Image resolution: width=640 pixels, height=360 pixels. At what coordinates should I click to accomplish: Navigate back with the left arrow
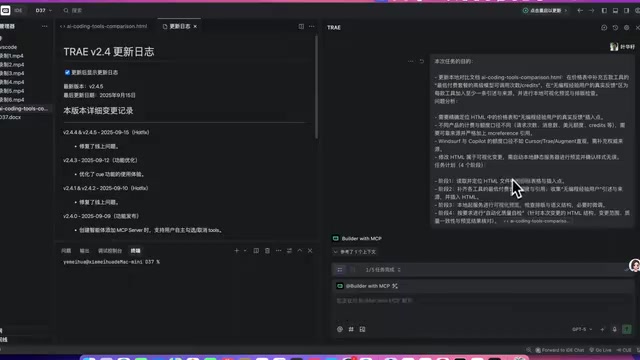pyautogui.click(x=580, y=10)
